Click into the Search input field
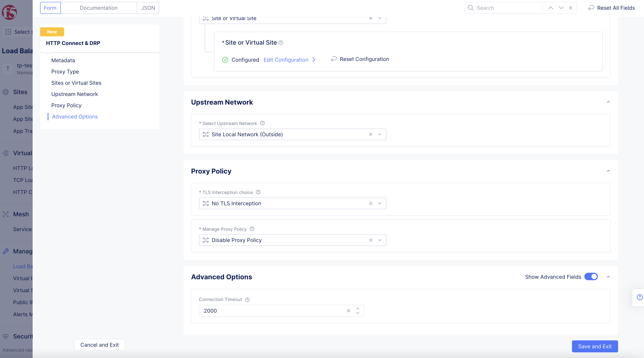Screen dimensions: 644x358 [x=507, y=8]
